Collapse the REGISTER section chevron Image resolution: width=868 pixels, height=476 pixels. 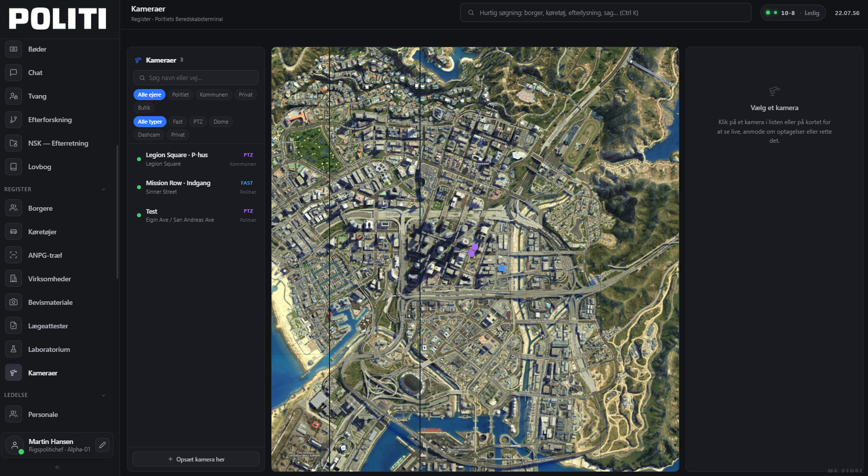click(x=103, y=189)
